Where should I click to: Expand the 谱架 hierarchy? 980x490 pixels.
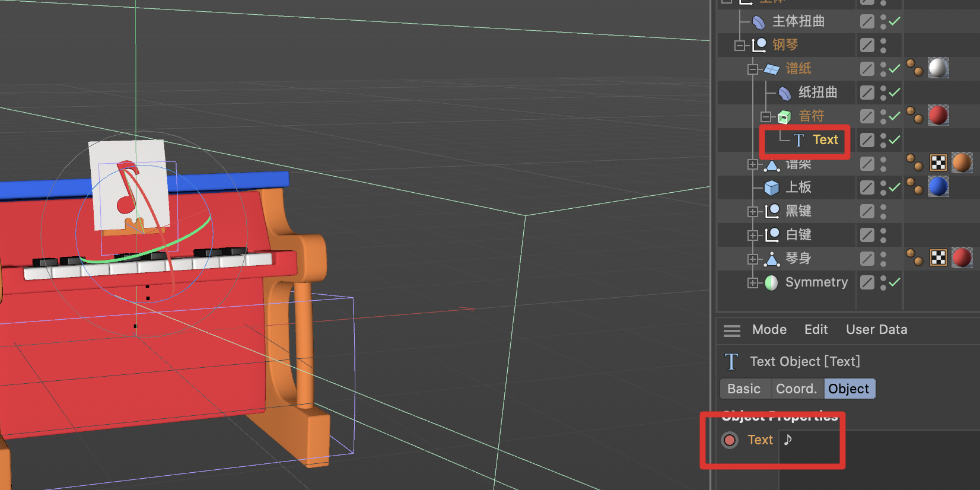(753, 164)
